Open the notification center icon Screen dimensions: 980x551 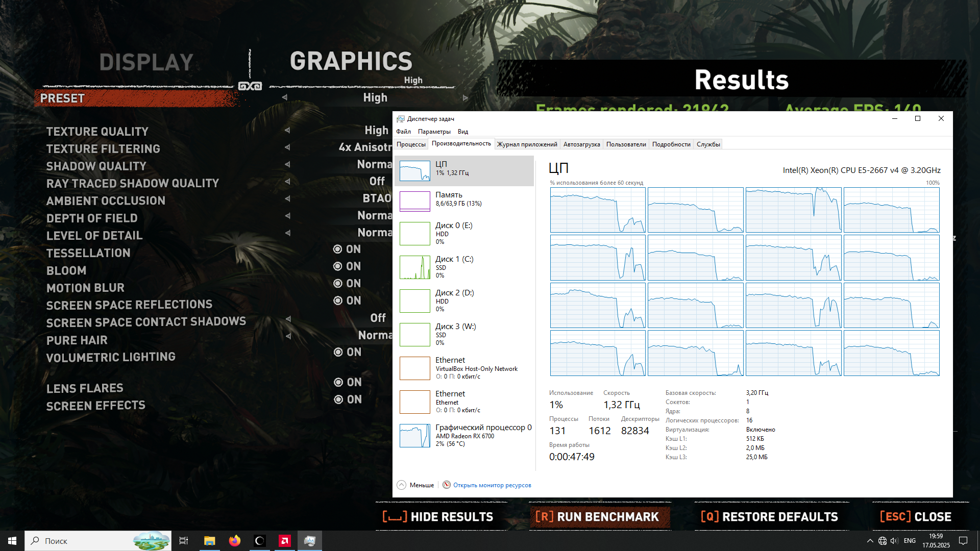(963, 541)
